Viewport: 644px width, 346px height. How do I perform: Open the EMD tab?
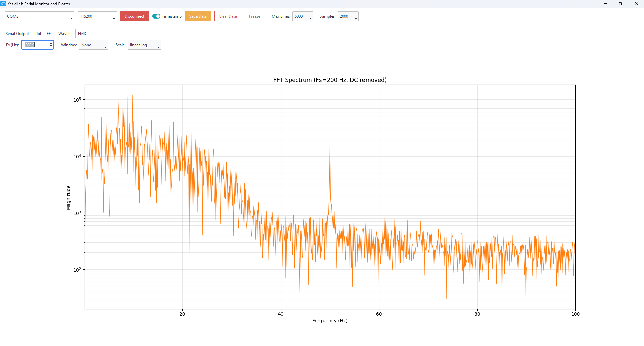[x=82, y=34]
